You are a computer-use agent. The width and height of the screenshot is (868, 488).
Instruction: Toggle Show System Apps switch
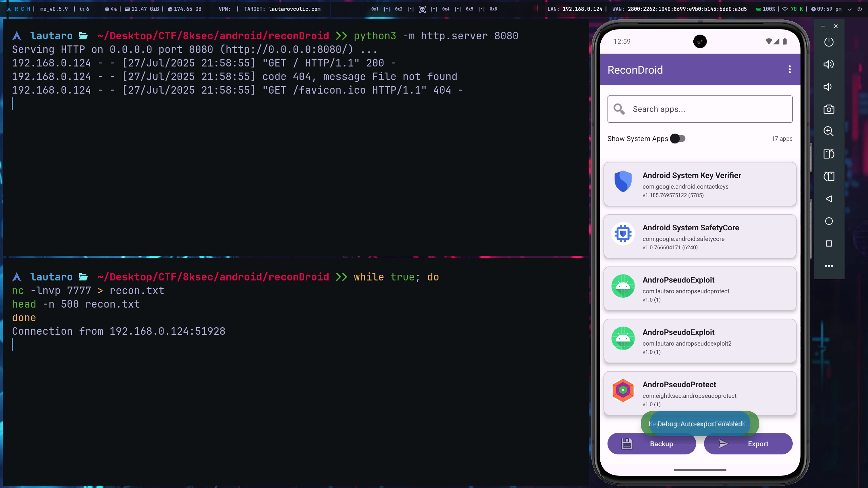click(x=678, y=138)
